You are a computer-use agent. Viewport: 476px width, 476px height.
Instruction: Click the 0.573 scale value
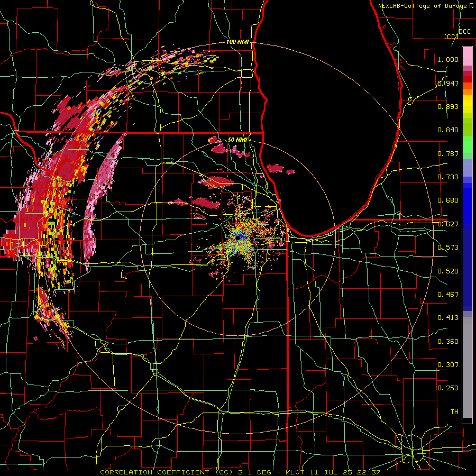pyautogui.click(x=448, y=248)
